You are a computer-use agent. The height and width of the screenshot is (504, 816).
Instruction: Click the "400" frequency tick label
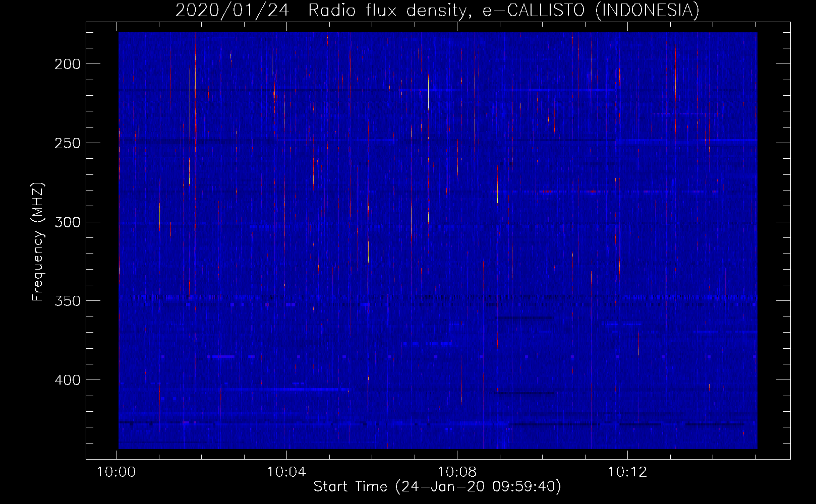(68, 380)
